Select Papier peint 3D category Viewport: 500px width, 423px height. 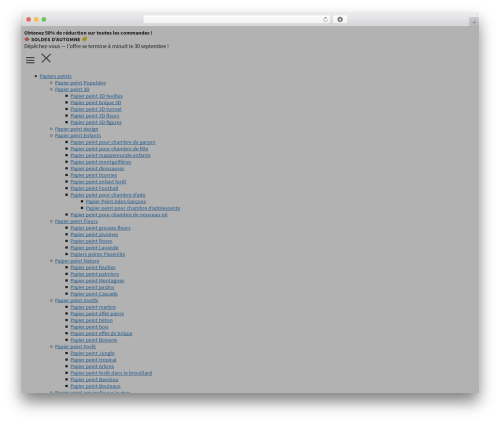pos(72,89)
